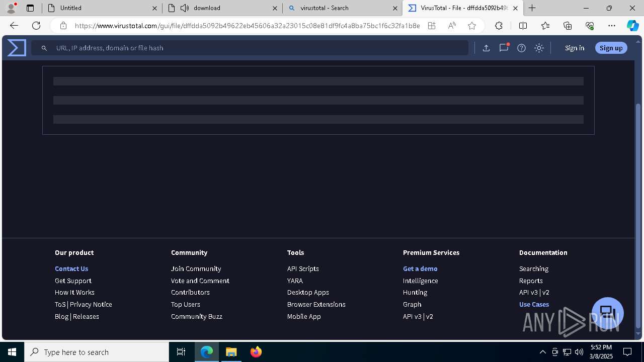
Task: Open the Contact Us link
Action: coord(71,269)
